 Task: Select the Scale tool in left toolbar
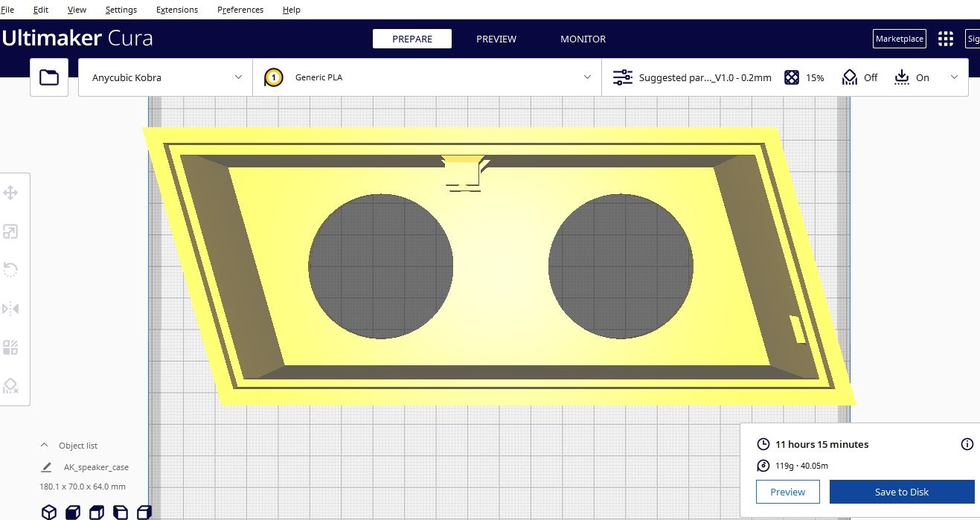10,232
